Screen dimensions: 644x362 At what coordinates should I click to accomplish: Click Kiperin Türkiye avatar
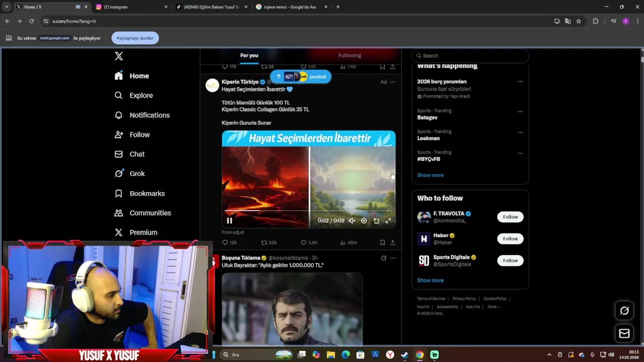212,85
